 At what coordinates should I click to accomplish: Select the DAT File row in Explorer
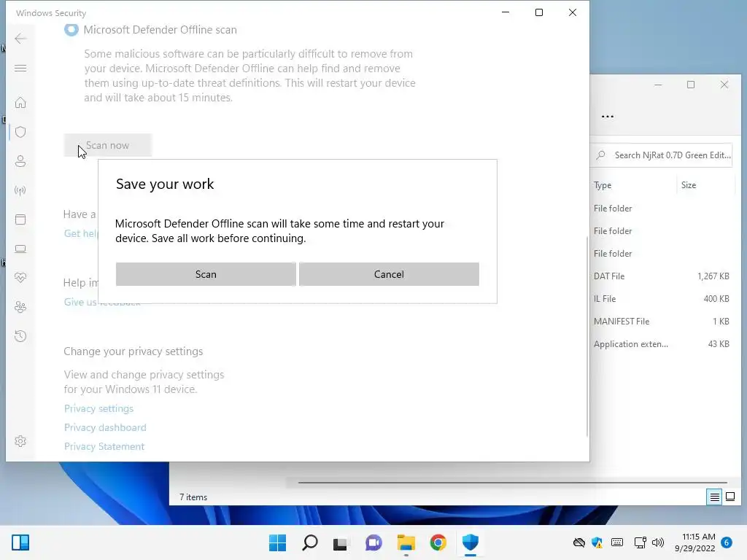pos(662,276)
